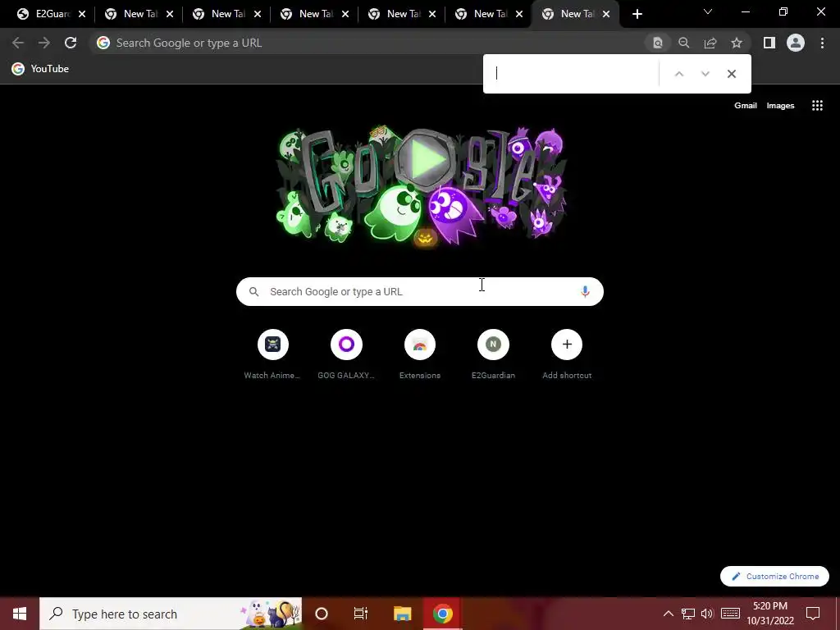Open Windows Start menu
This screenshot has width=840, height=630.
(20, 614)
